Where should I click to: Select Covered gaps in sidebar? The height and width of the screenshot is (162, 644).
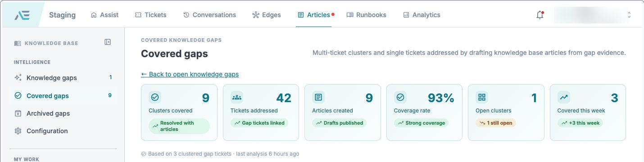tap(63, 95)
